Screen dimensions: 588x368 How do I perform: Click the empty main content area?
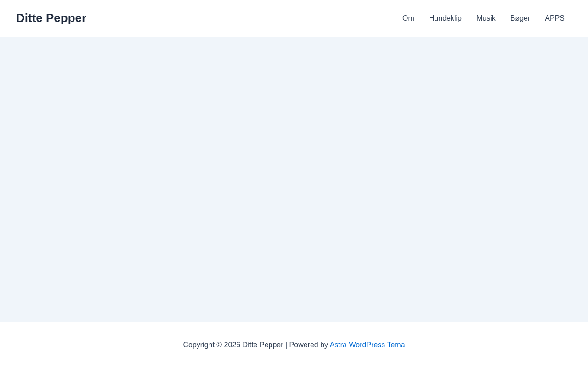click(294, 179)
